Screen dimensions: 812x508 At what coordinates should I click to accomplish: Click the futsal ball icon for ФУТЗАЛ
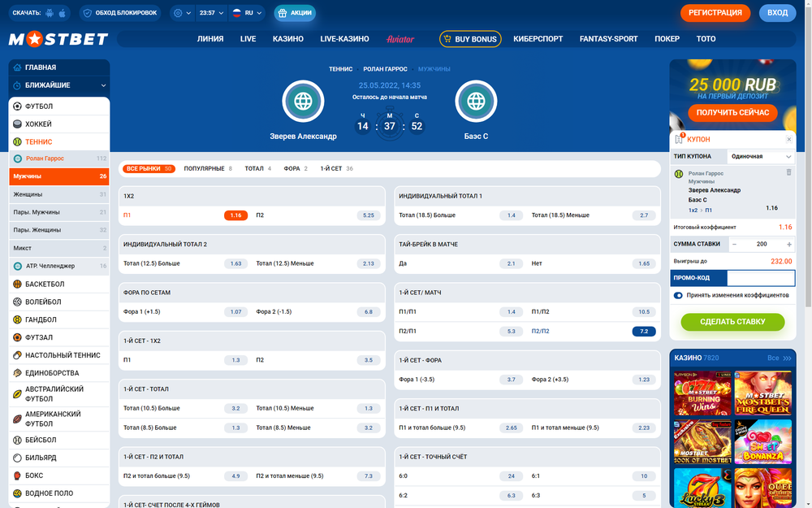pos(17,337)
